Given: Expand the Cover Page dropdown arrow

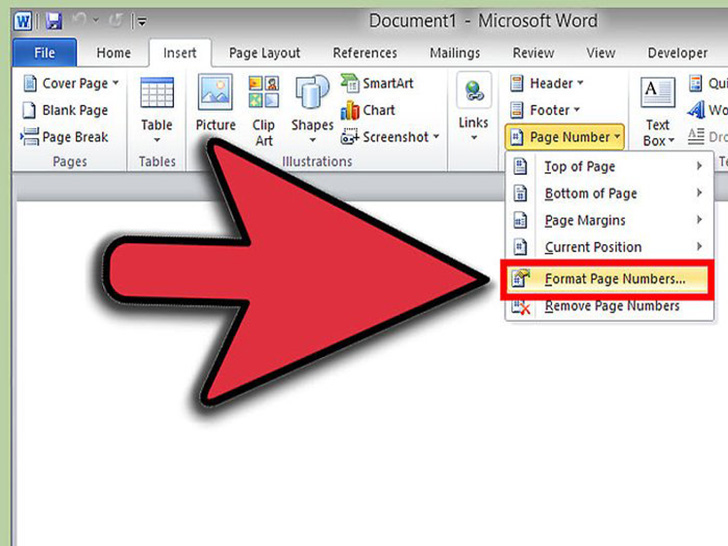Looking at the screenshot, I should click(115, 83).
